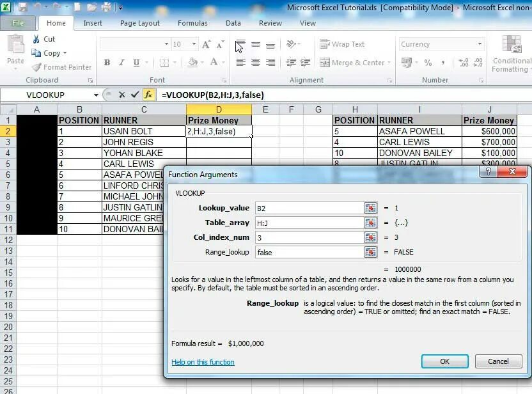Screen dimensions: 532x394
Task: Toggle Align Text Right
Action: [x=270, y=63]
